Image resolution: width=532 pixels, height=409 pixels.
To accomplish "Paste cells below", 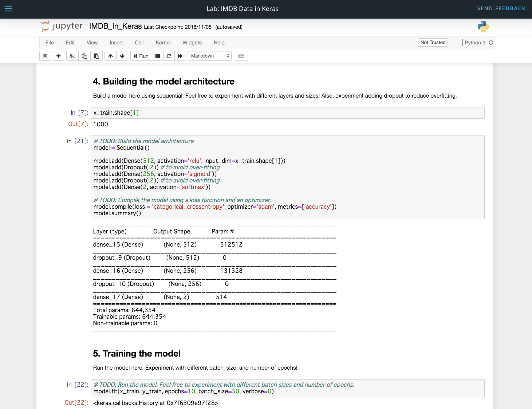I will 96,56.
